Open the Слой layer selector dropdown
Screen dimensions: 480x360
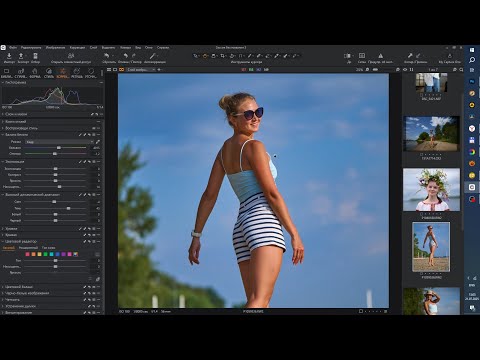(141, 70)
